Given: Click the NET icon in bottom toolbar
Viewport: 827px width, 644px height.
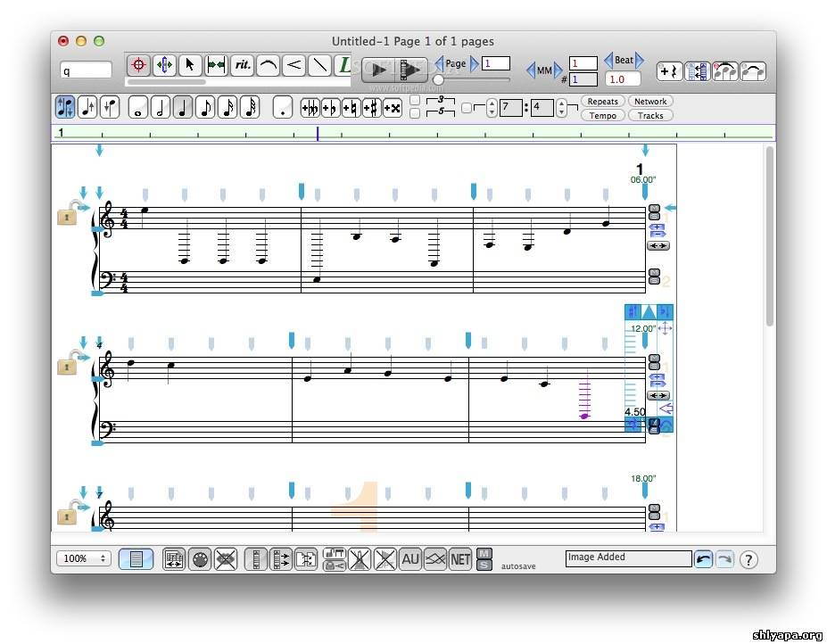Looking at the screenshot, I should click(x=460, y=559).
